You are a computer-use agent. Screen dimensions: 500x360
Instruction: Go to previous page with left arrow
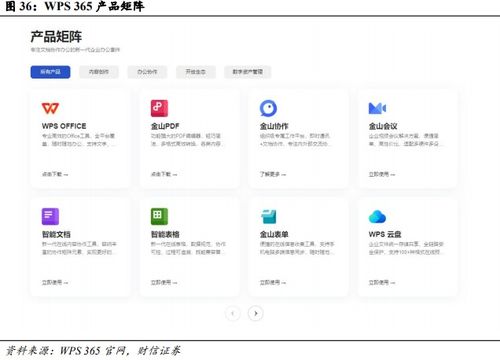(233, 313)
